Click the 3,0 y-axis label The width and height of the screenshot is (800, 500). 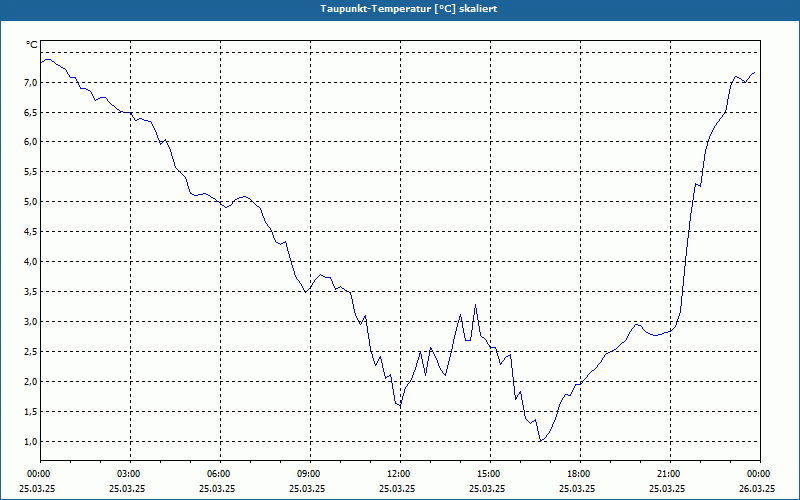(x=31, y=321)
